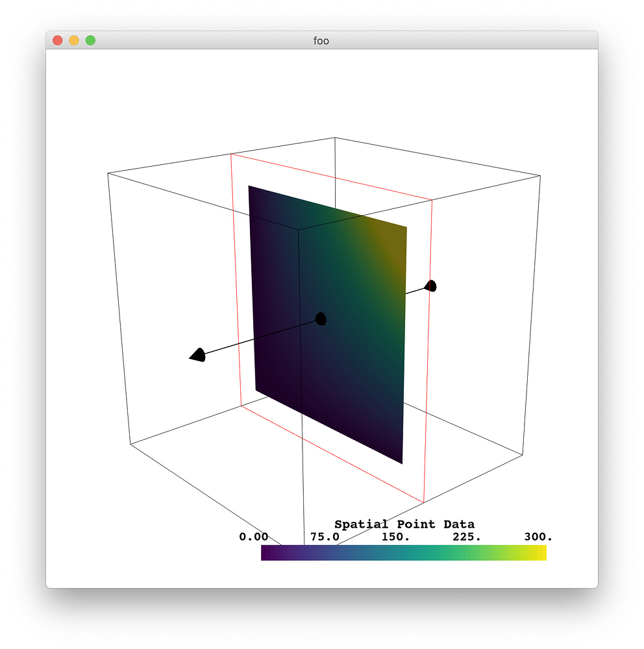Viewport: 644px width, 649px height.
Task: Click the "300." tick label
Action: tap(538, 537)
